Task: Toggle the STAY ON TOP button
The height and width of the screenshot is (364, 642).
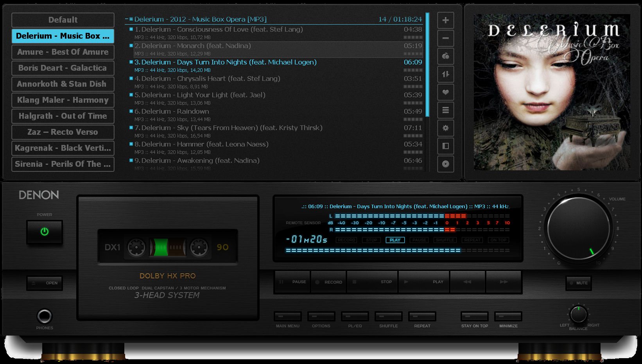Action: pyautogui.click(x=474, y=316)
